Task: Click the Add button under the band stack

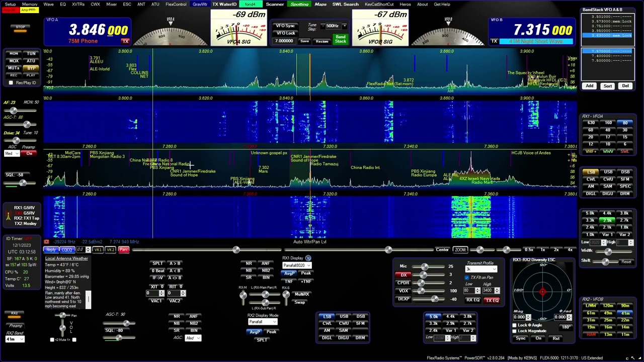Action: tap(589, 86)
